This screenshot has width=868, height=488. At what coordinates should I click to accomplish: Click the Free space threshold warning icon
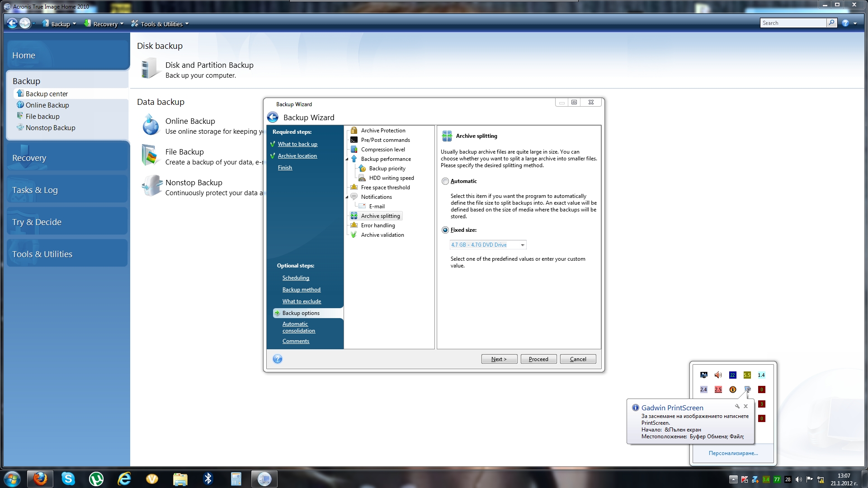(354, 188)
